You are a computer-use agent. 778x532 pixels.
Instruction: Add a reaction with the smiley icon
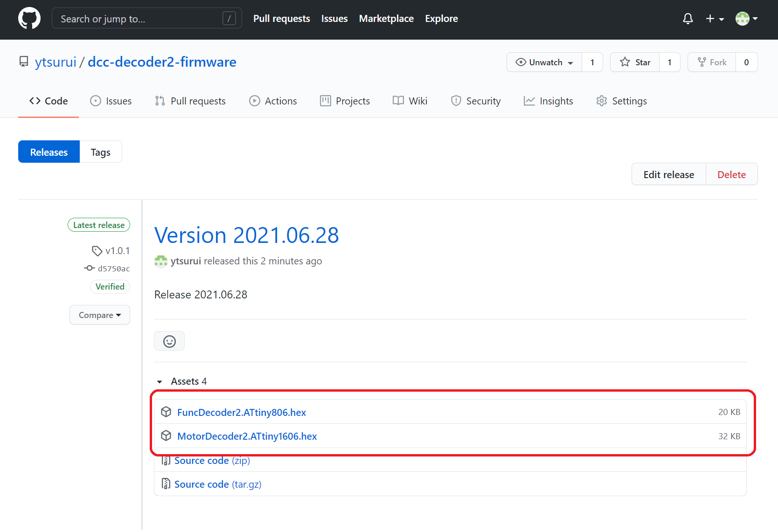(169, 341)
